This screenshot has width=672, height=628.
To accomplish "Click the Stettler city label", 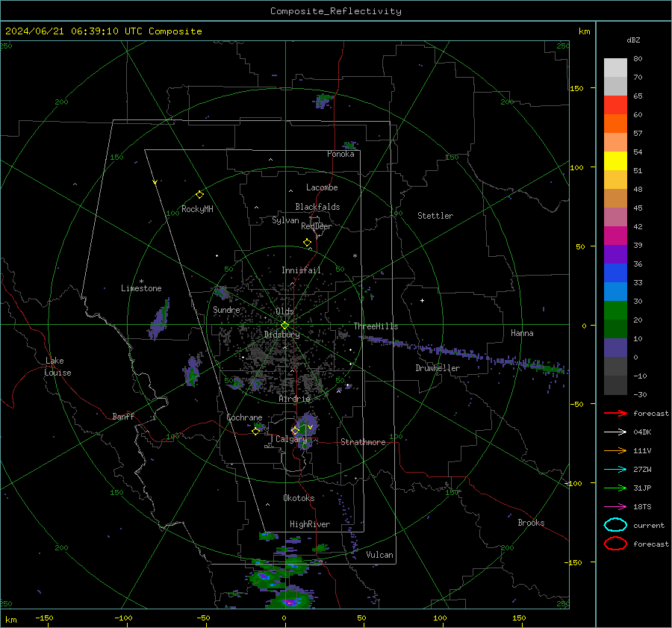I will click(x=435, y=216).
